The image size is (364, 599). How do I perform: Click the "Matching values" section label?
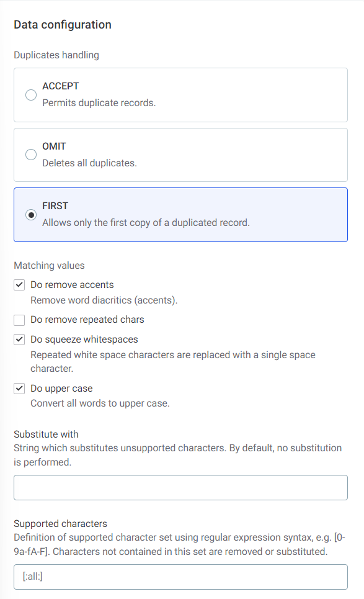click(49, 265)
